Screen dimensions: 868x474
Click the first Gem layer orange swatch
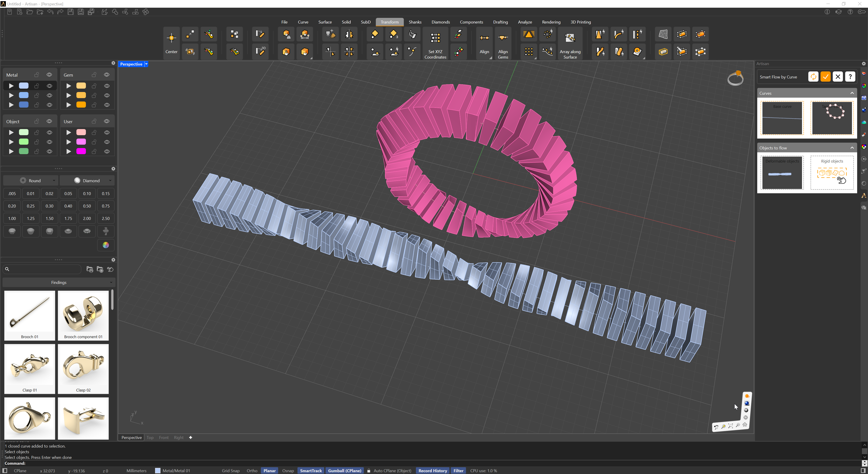pyautogui.click(x=81, y=86)
